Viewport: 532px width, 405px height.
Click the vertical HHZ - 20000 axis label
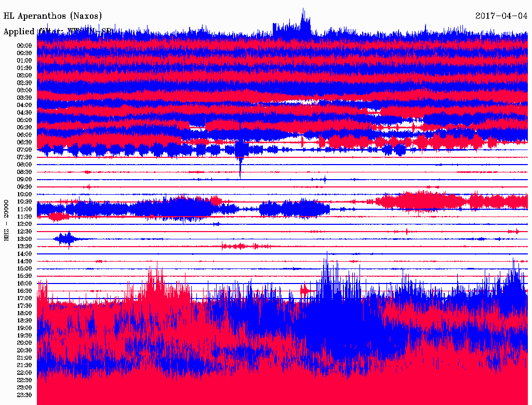pyautogui.click(x=7, y=220)
